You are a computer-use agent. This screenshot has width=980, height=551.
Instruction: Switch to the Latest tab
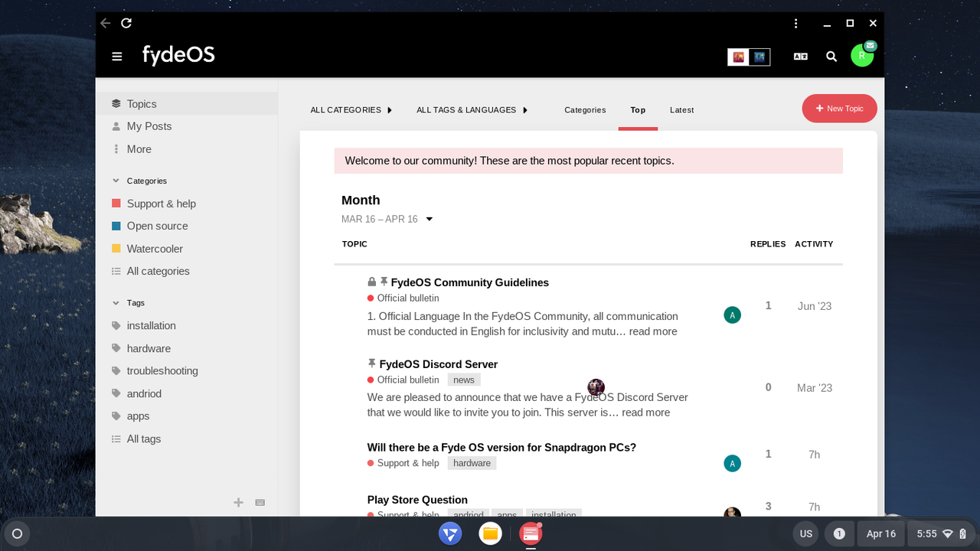681,110
